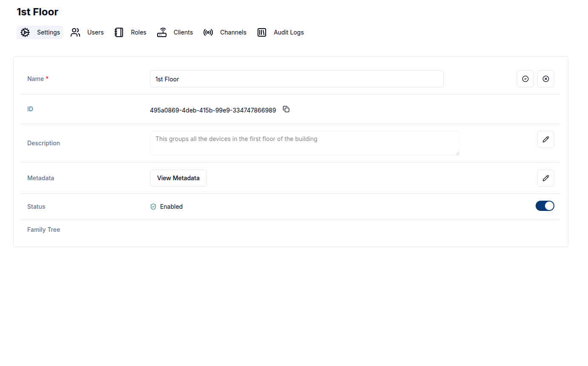Edit the Description with pencil icon
Image resolution: width=588 pixels, height=366 pixels.
[x=546, y=139]
